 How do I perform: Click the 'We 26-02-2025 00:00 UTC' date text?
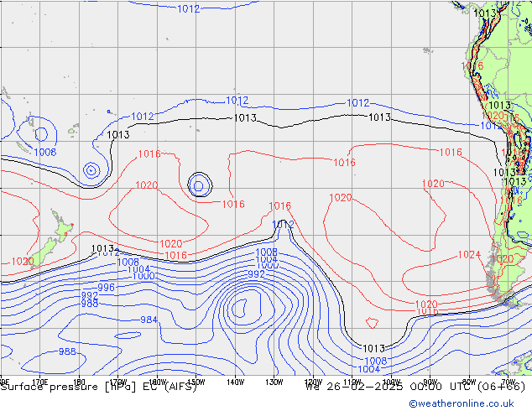click(390, 387)
